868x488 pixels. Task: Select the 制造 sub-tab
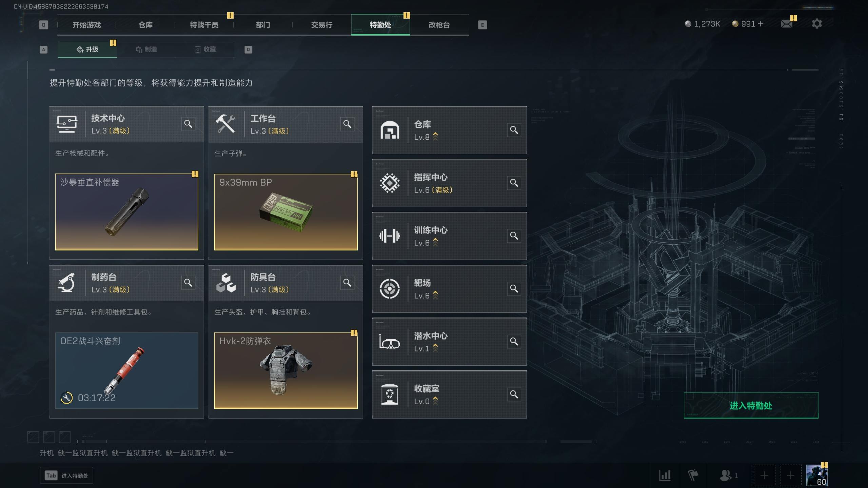[x=146, y=49]
